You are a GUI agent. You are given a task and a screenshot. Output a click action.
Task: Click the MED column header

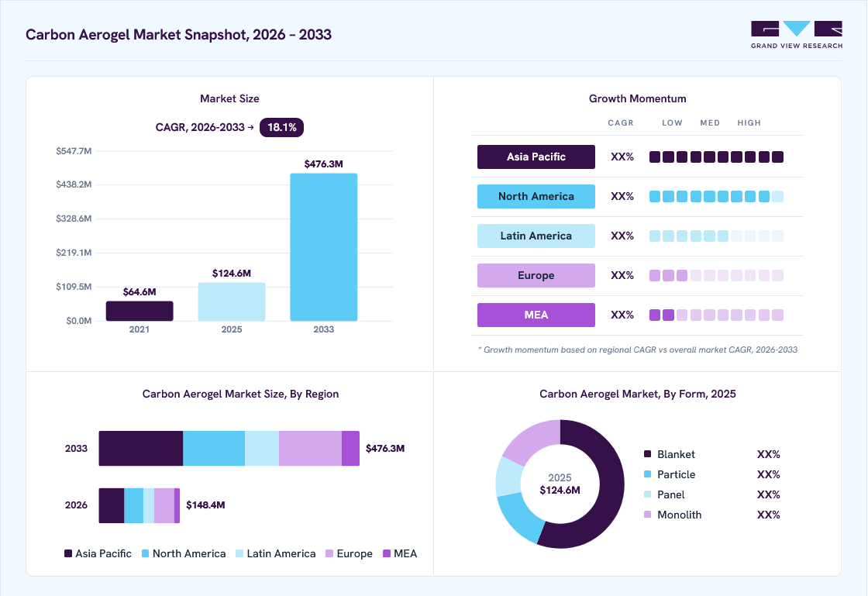tap(710, 123)
